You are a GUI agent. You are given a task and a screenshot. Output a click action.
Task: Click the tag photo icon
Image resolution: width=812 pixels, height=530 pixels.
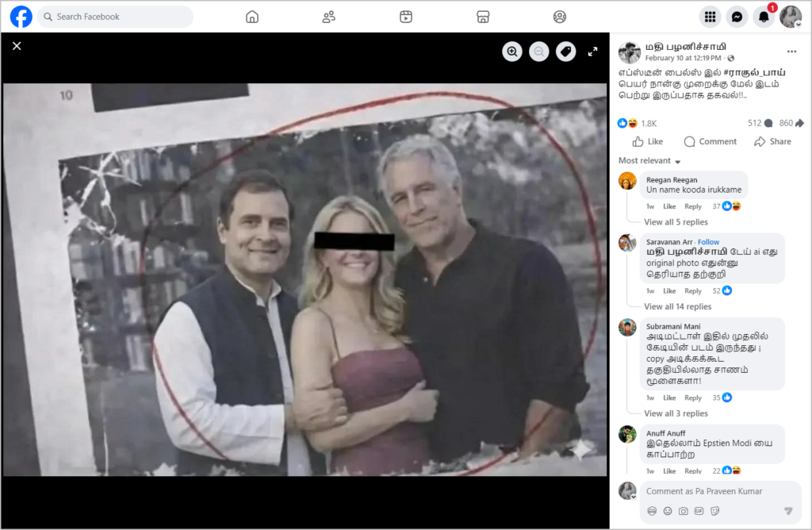pos(565,52)
